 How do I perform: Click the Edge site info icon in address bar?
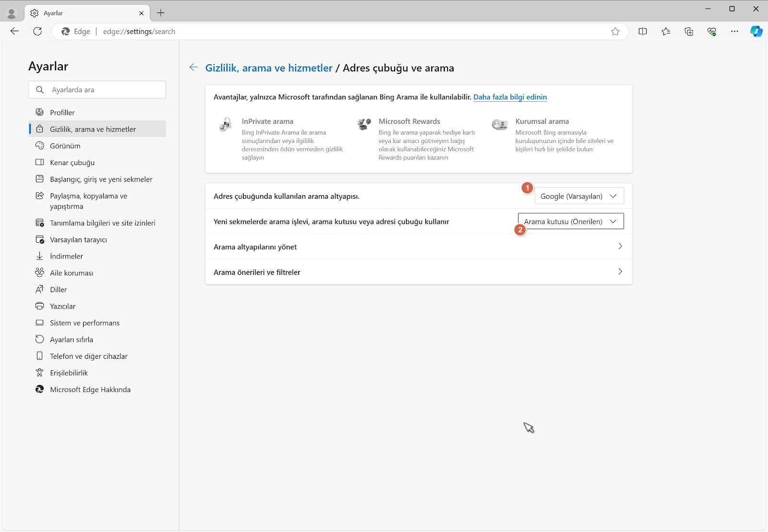point(66,31)
